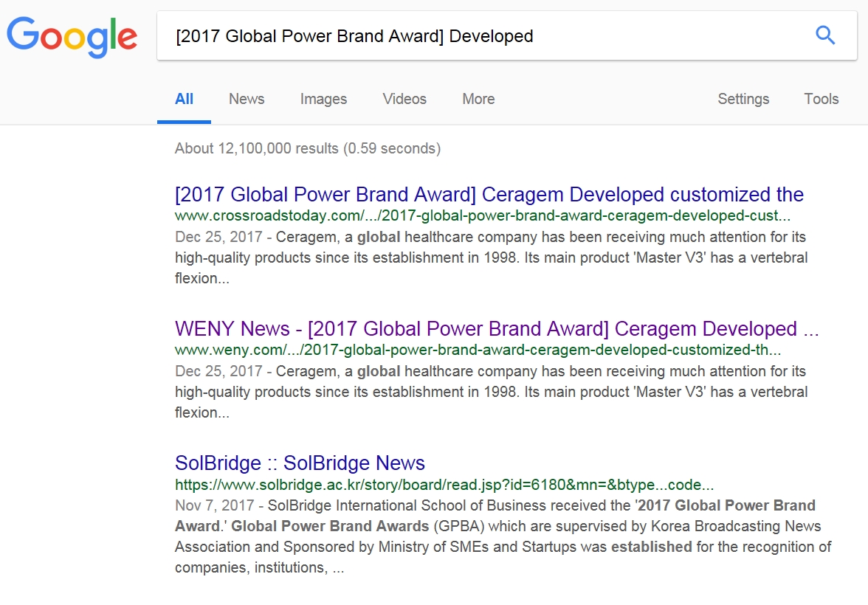Open the Google logo homepage link
Screen dimensions: 868x605
[x=72, y=37]
